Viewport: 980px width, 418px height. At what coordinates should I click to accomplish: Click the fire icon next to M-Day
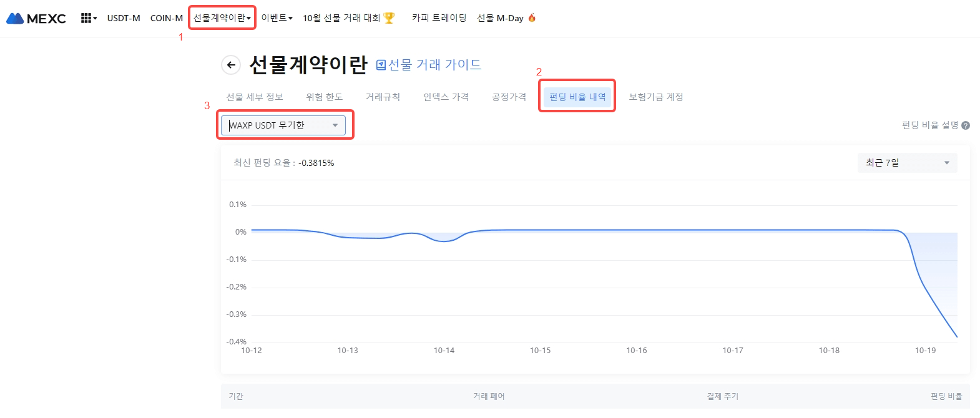click(x=532, y=18)
